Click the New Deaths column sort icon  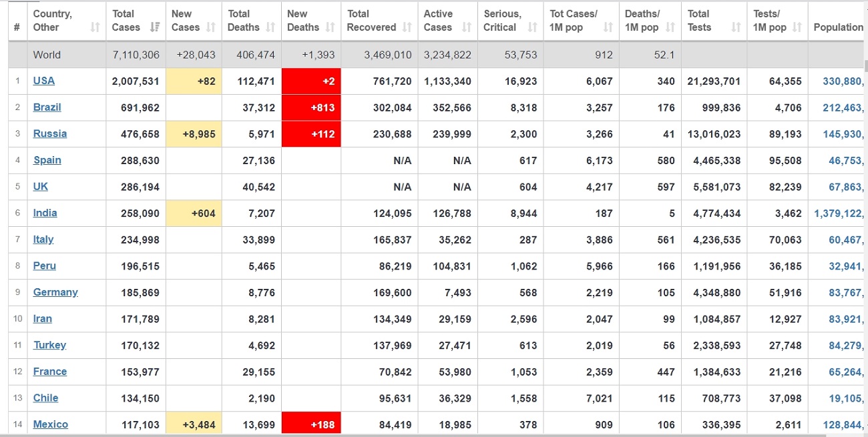pos(330,27)
